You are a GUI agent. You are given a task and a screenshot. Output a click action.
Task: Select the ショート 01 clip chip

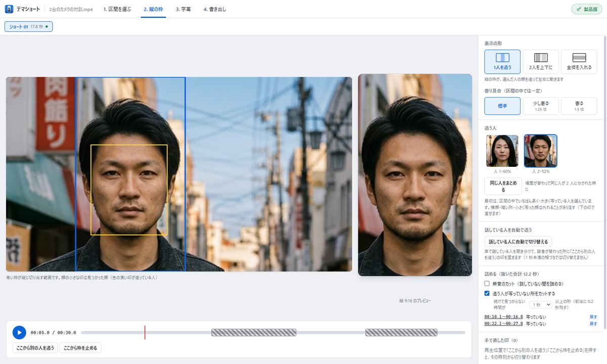pyautogui.click(x=29, y=26)
